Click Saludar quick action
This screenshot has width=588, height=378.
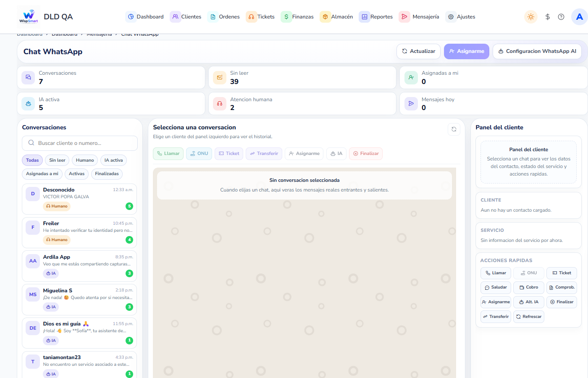tap(496, 288)
